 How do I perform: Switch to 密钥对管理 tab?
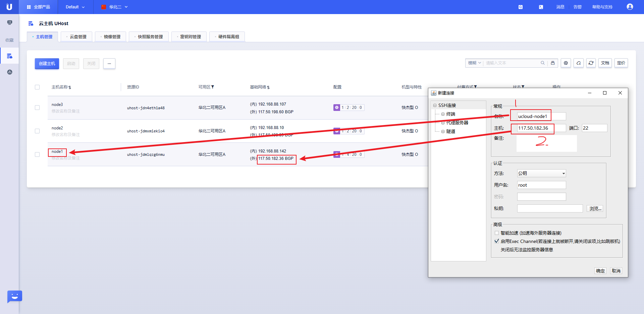click(189, 37)
